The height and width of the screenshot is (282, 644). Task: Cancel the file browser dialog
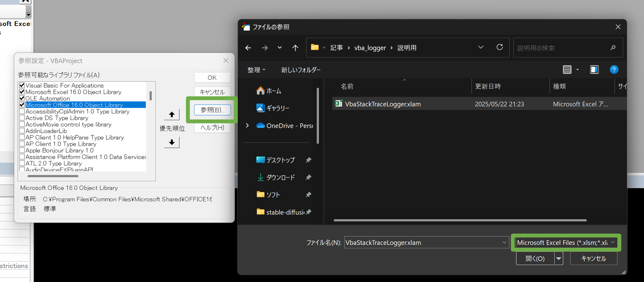[593, 259]
